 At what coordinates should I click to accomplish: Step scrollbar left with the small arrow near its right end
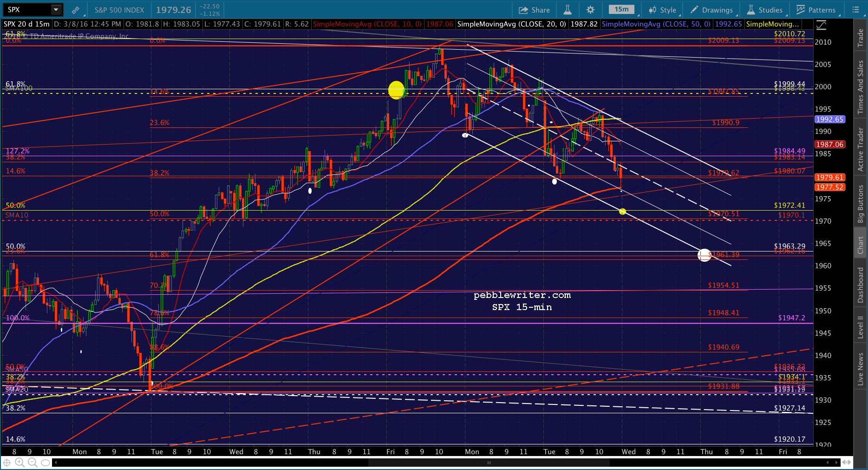(x=828, y=463)
